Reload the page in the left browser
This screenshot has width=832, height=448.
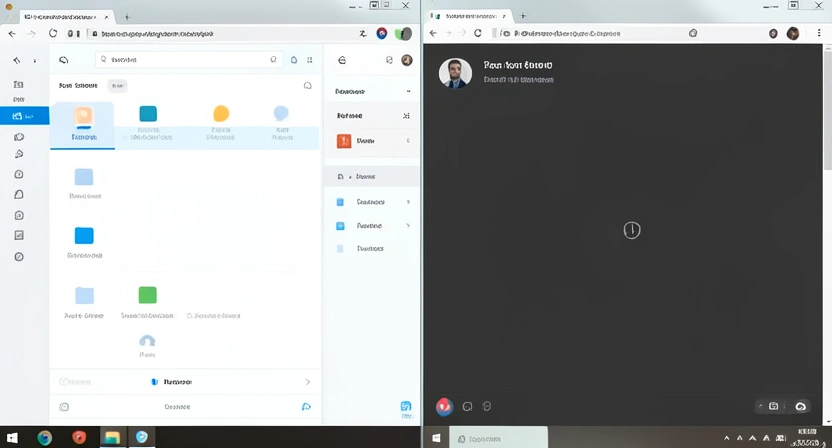coord(53,33)
